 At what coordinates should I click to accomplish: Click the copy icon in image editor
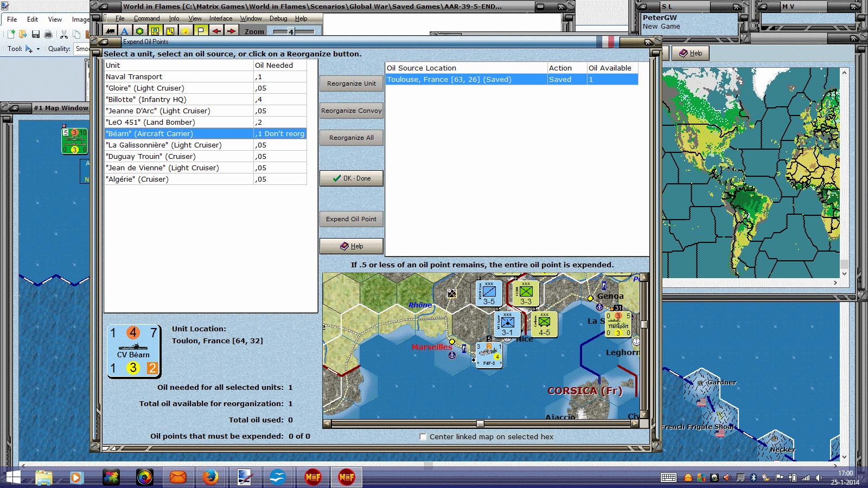[76, 34]
